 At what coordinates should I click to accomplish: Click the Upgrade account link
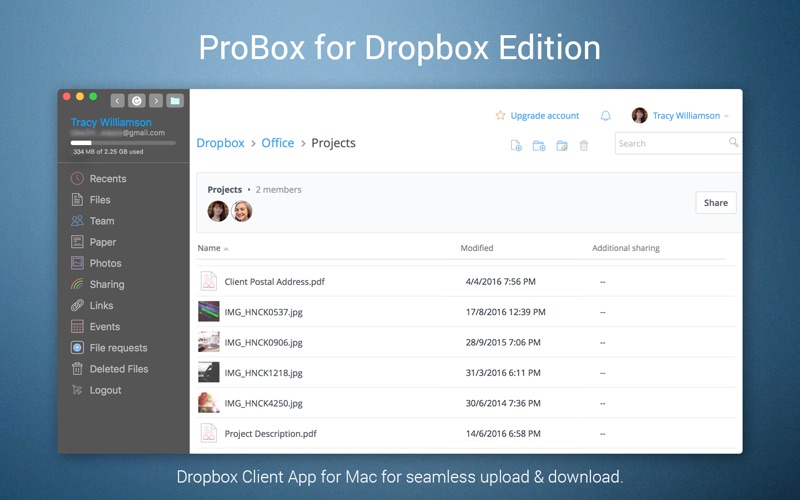click(544, 116)
